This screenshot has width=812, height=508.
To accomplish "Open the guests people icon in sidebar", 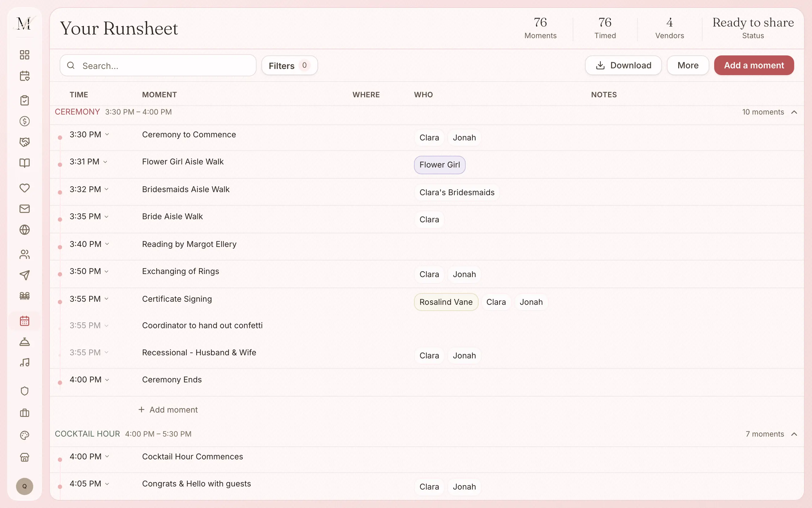I will 25,254.
